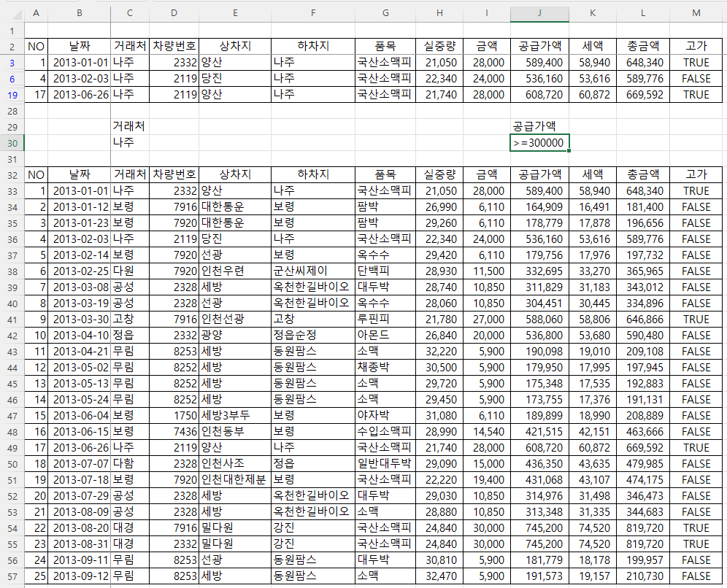Click header cell 세액 in row 2

(x=593, y=47)
